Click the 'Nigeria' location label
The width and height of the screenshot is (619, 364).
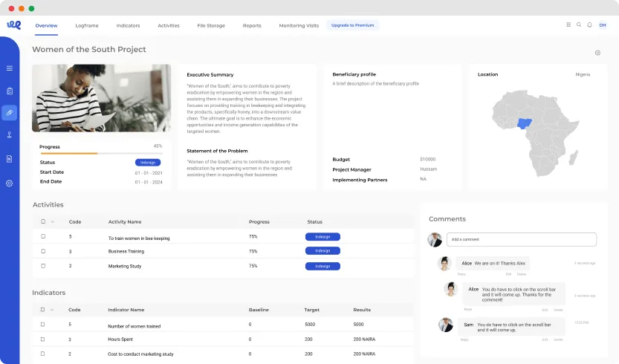[x=583, y=74]
